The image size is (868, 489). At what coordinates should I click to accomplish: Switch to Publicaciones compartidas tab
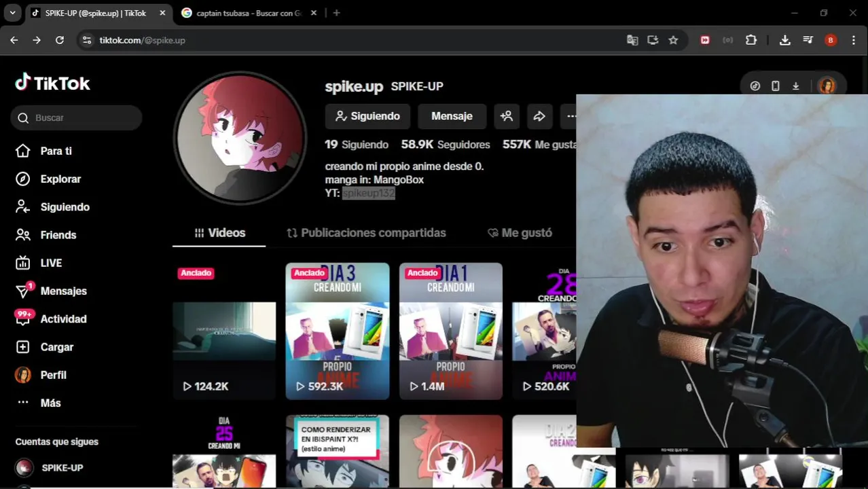366,232
